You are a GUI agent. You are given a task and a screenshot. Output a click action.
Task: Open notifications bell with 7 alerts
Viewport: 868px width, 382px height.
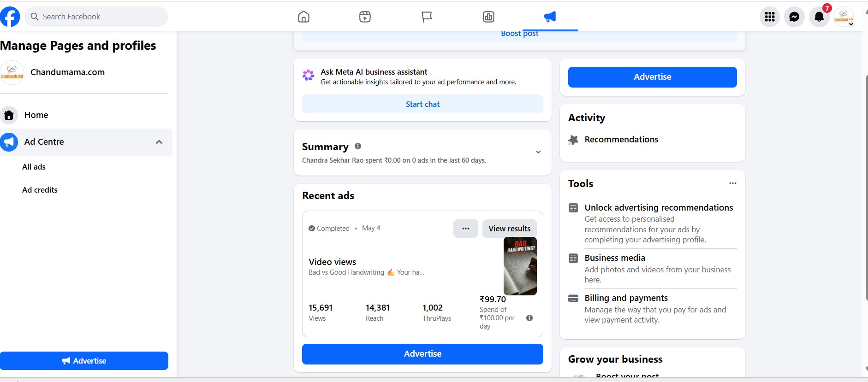tap(819, 17)
